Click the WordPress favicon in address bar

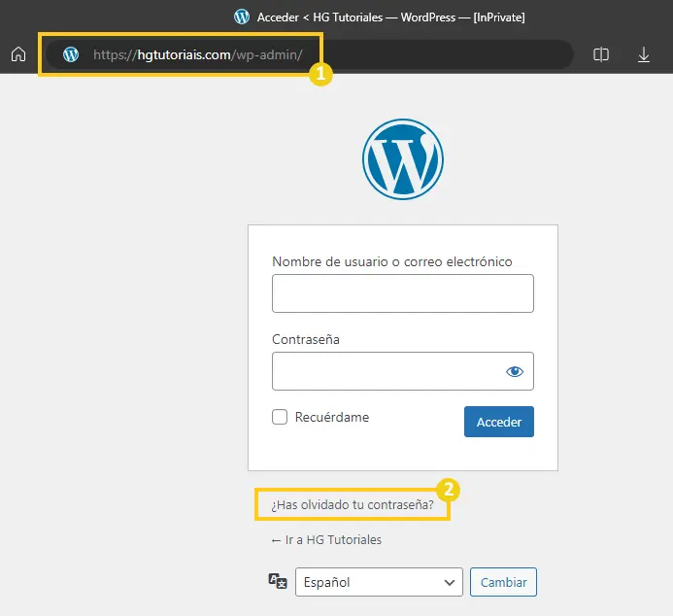click(x=71, y=54)
